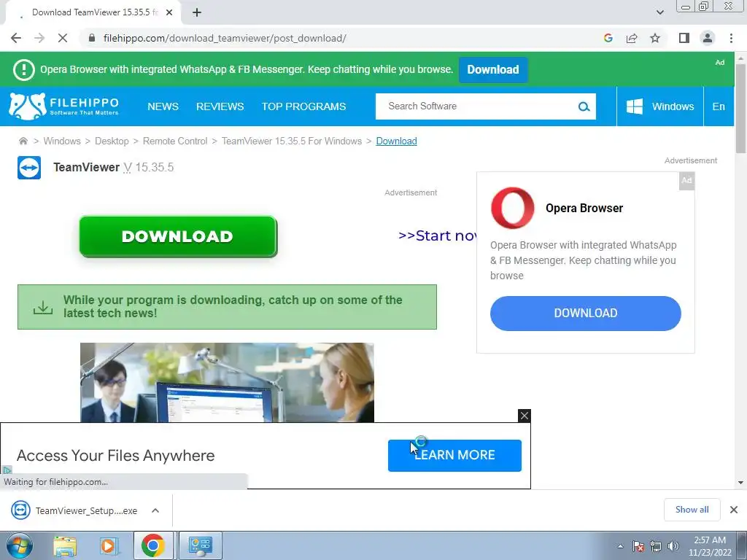Click the exclamation icon in green banner
Viewport: 747px width, 560px height.
point(24,70)
